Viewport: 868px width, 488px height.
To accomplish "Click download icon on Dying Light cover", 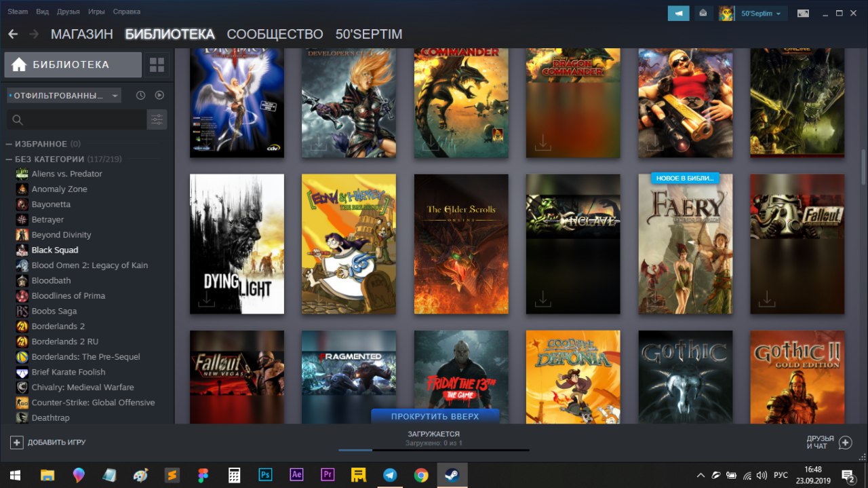I will coord(206,299).
